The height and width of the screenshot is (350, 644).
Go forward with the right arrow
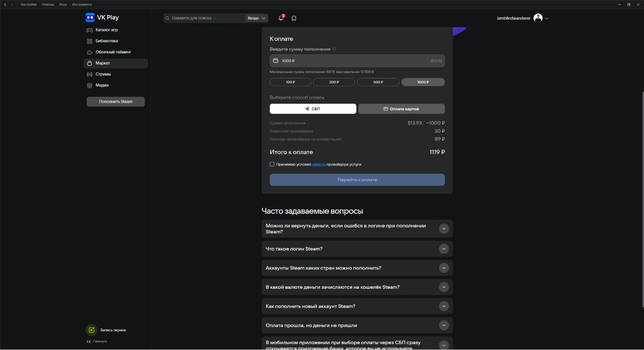pyautogui.click(x=12, y=5)
